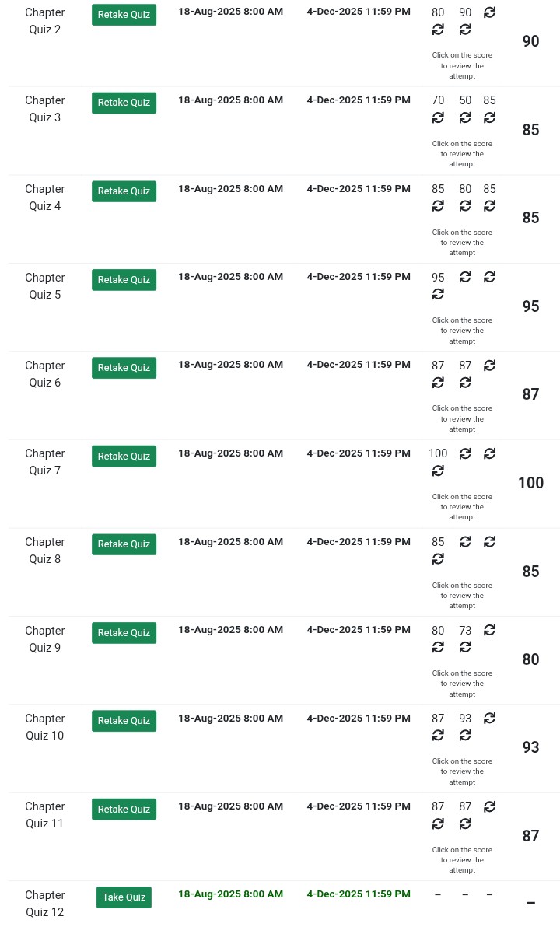Retake Chapter Quiz 8
This screenshot has width=560, height=927.
click(x=124, y=544)
